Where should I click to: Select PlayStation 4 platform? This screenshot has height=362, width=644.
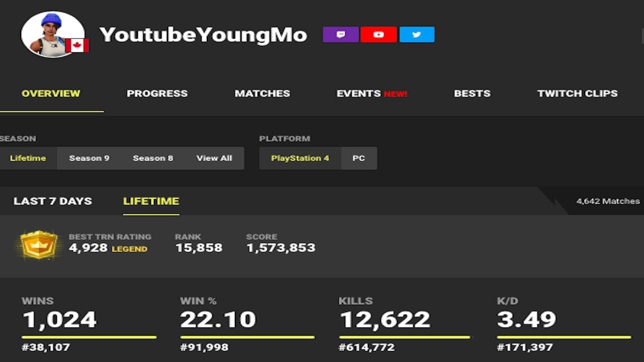point(300,158)
